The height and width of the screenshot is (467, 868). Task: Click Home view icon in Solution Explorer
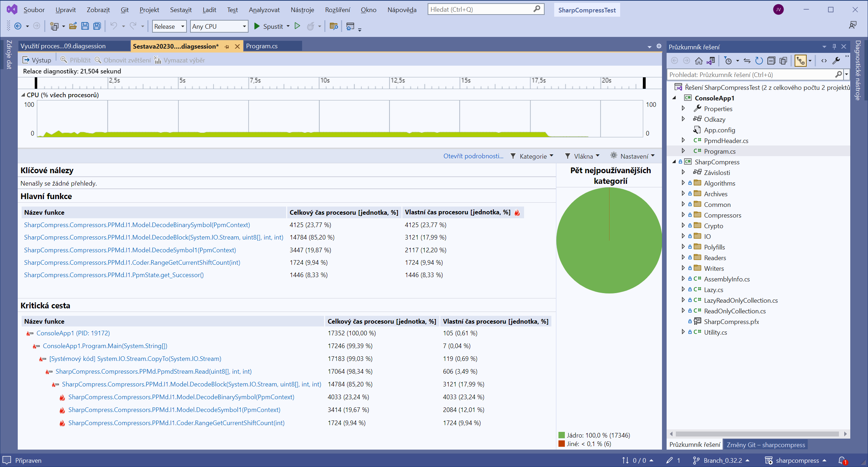[699, 61]
